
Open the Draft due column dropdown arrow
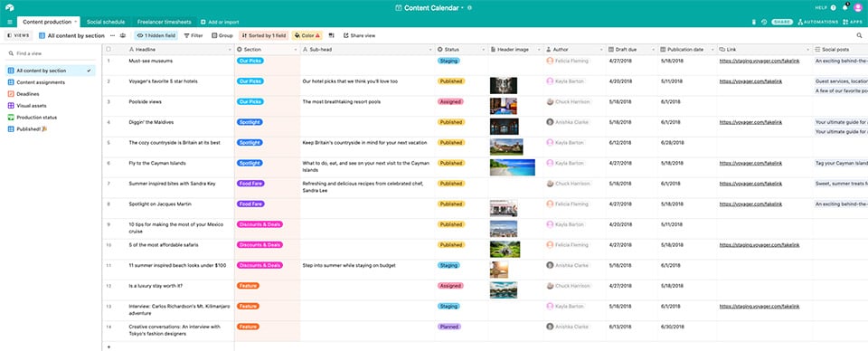point(654,50)
